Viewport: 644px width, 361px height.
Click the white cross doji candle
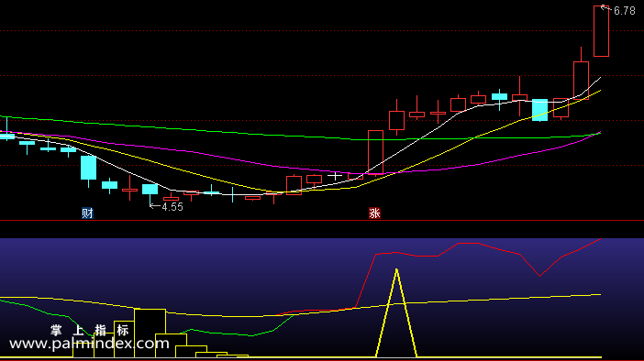(335, 177)
